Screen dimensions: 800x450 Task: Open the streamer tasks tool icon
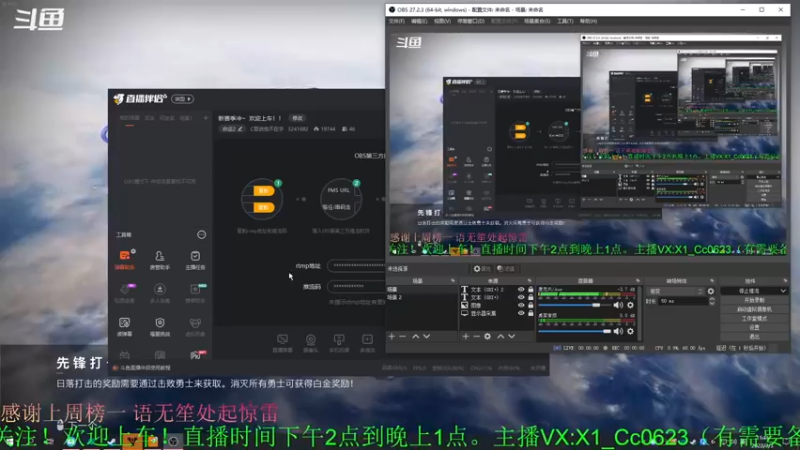click(x=195, y=259)
